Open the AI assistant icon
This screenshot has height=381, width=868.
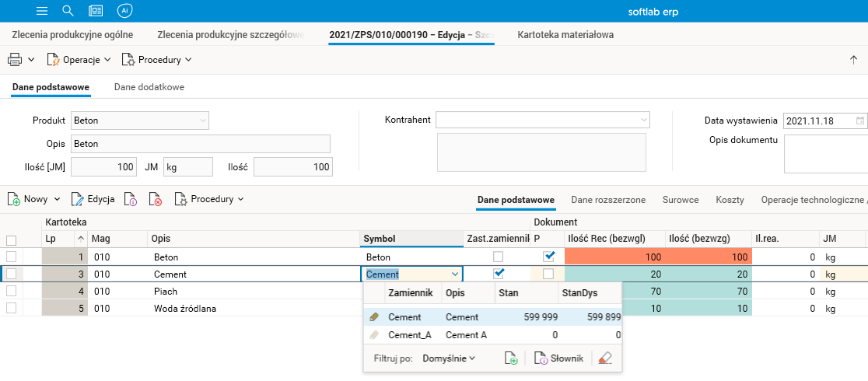124,11
